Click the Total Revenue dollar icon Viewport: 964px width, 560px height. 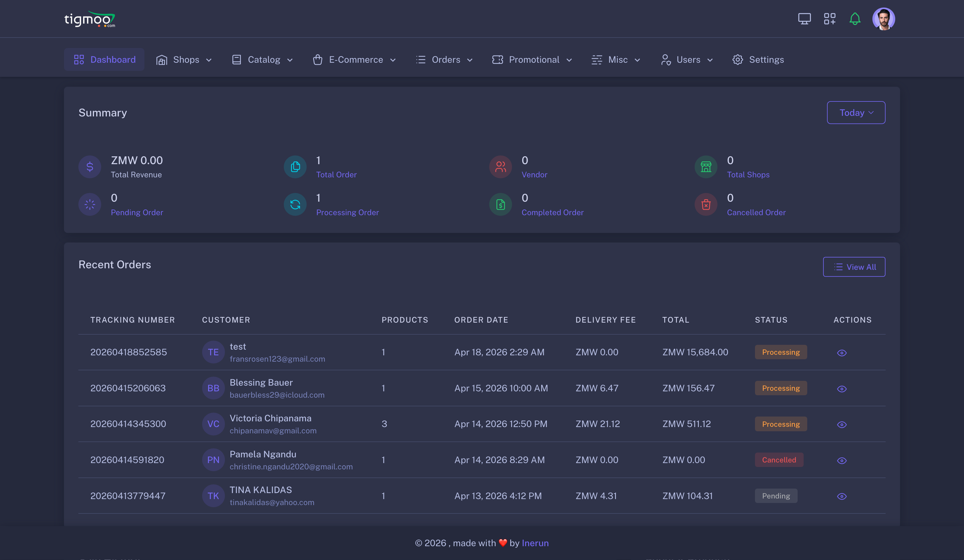point(90,167)
